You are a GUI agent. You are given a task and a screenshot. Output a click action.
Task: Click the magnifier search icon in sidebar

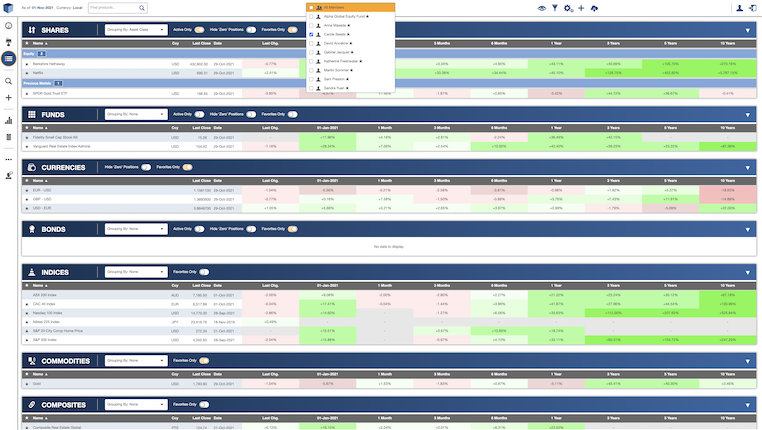[9, 81]
